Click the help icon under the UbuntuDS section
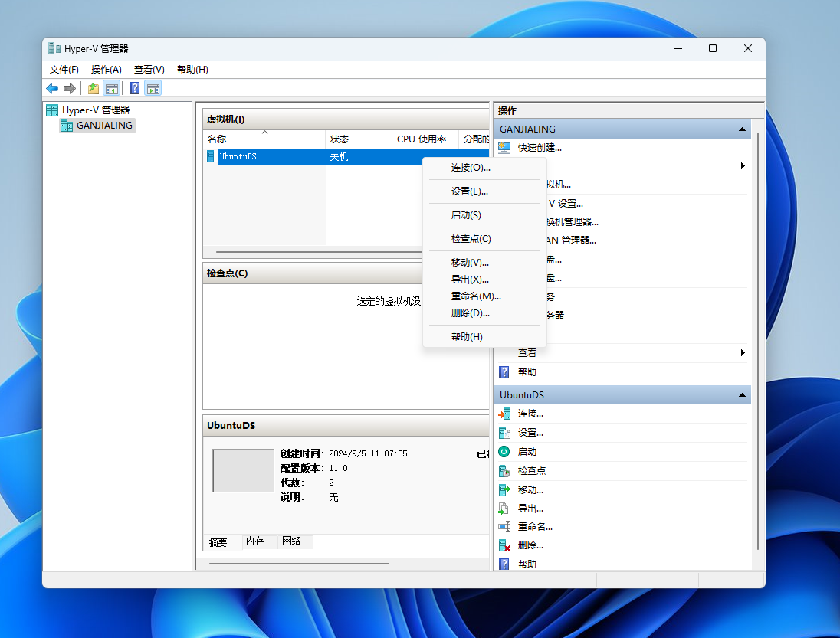840x638 pixels. coord(504,564)
